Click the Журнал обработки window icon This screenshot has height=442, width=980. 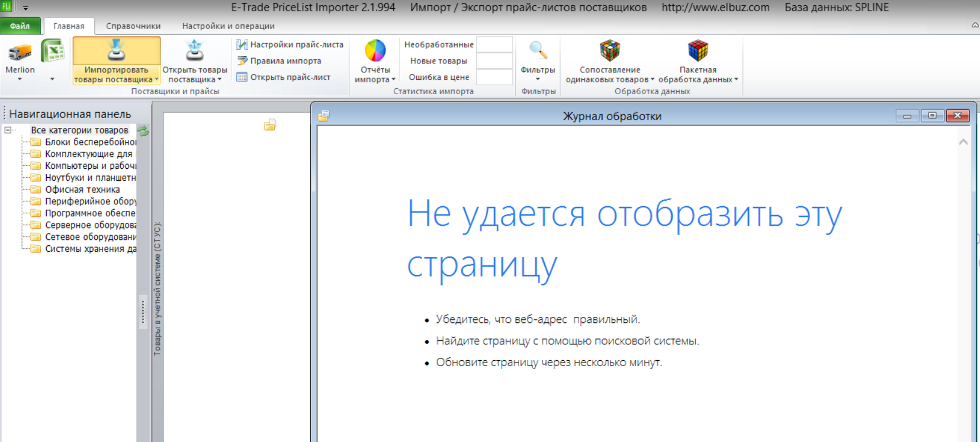click(323, 116)
